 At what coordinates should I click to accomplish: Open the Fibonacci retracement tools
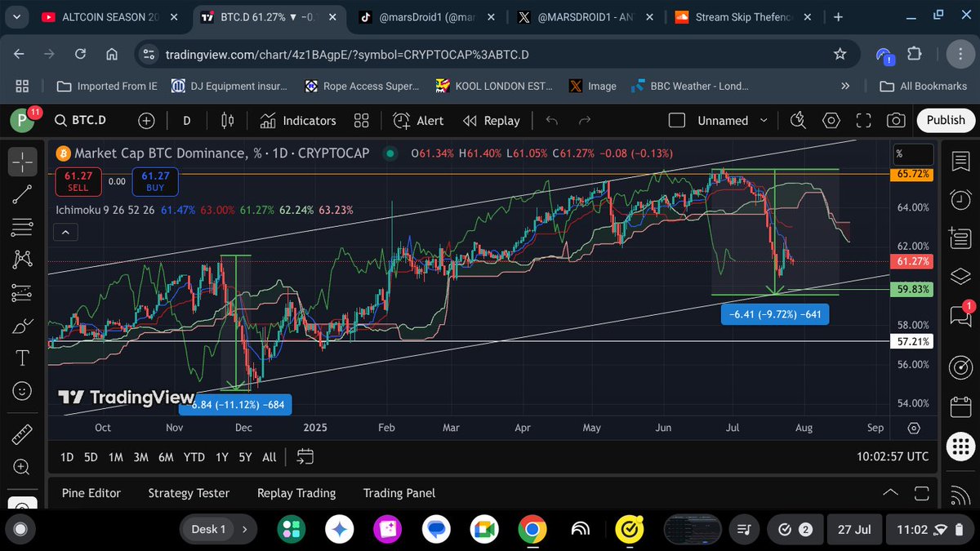[x=22, y=227]
